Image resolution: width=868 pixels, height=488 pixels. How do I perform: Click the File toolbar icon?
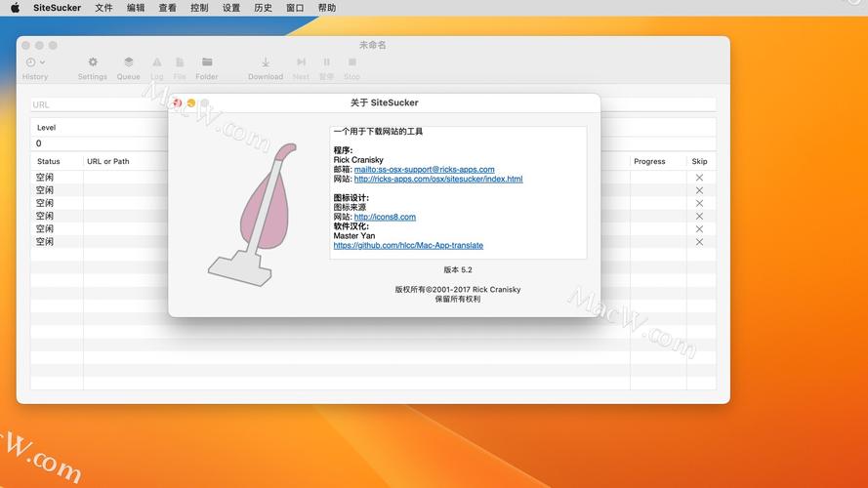180,61
